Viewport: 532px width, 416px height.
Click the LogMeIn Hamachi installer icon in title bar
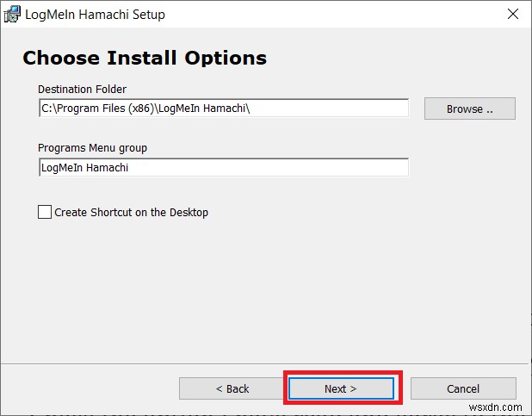[x=13, y=15]
